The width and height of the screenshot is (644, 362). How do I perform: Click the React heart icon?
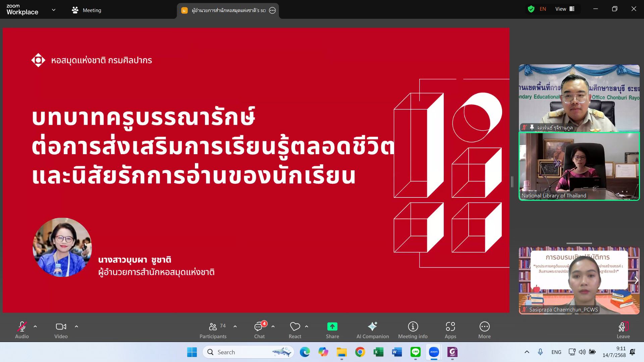[295, 327]
